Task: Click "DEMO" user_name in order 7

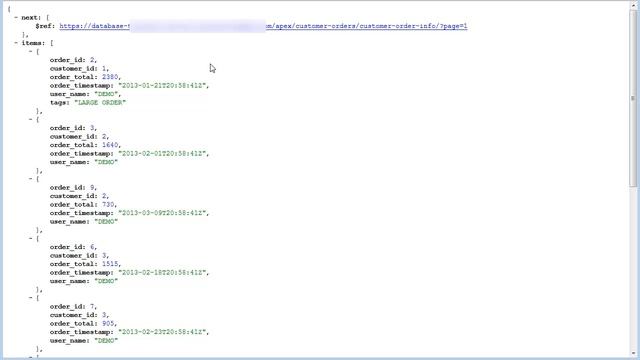Action: 106,341
